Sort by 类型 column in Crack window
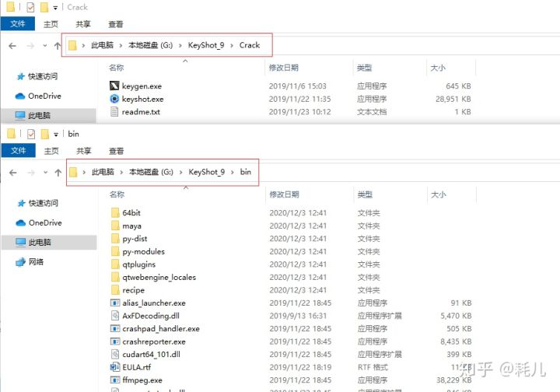The image size is (560, 392). click(364, 68)
